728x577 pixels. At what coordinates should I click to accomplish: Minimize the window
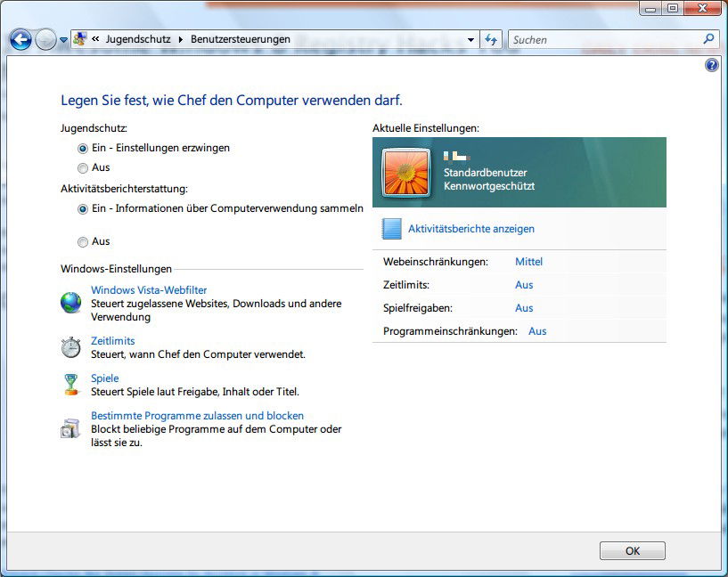click(x=650, y=8)
